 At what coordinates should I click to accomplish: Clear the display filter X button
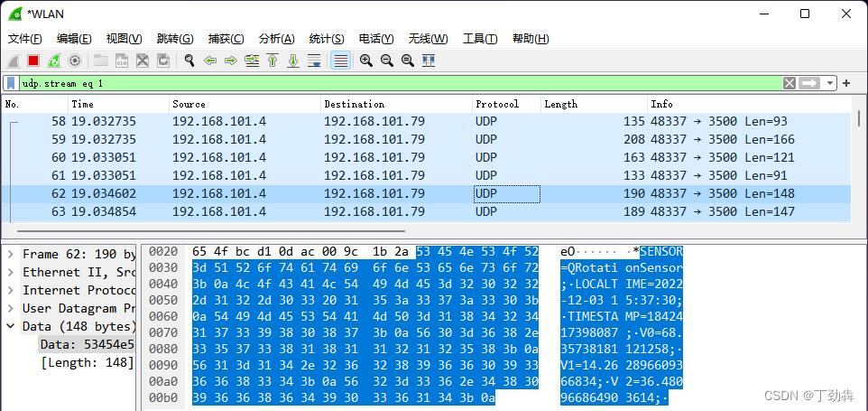pyautogui.click(x=790, y=84)
